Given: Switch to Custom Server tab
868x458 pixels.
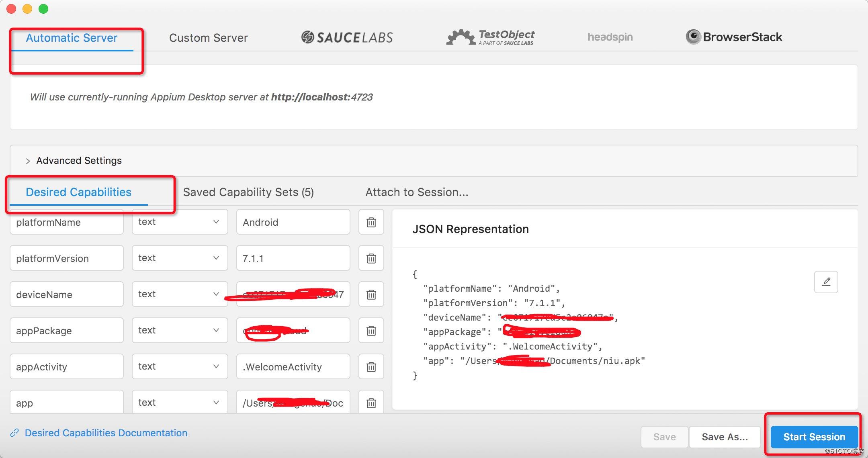Looking at the screenshot, I should click(208, 38).
